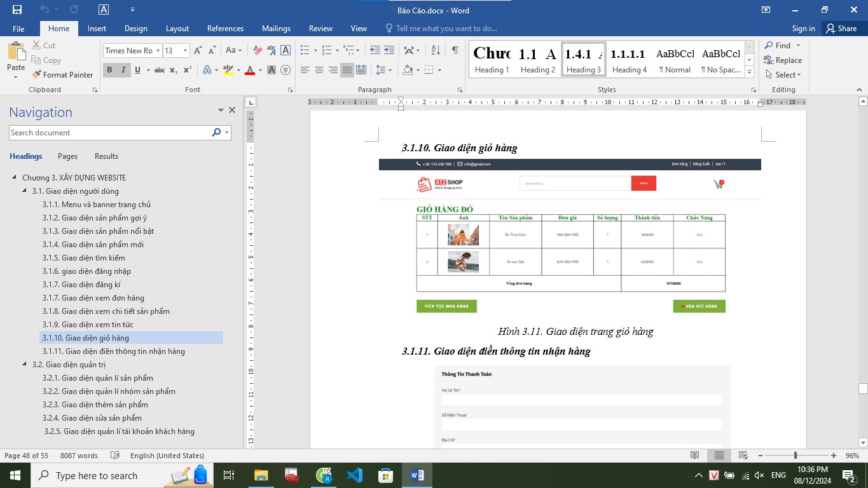The image size is (868, 488).
Task: Apply red Font Color
Action: tap(250, 70)
